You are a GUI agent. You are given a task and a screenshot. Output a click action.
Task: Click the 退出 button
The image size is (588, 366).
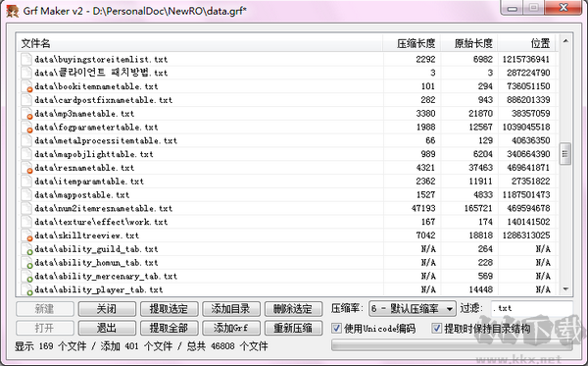pyautogui.click(x=107, y=328)
